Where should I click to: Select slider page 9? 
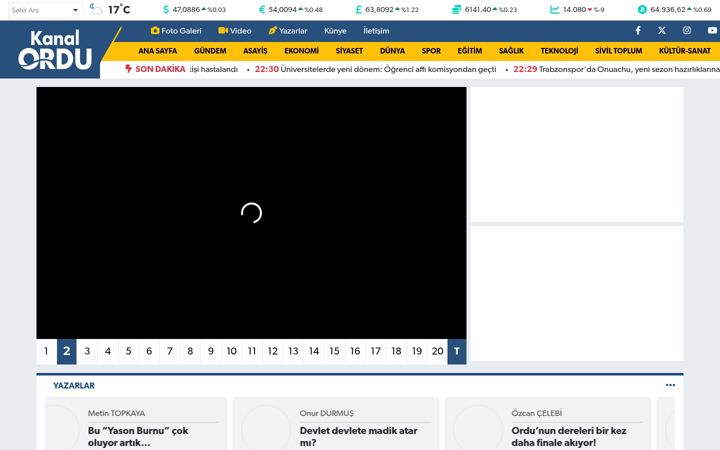click(211, 351)
